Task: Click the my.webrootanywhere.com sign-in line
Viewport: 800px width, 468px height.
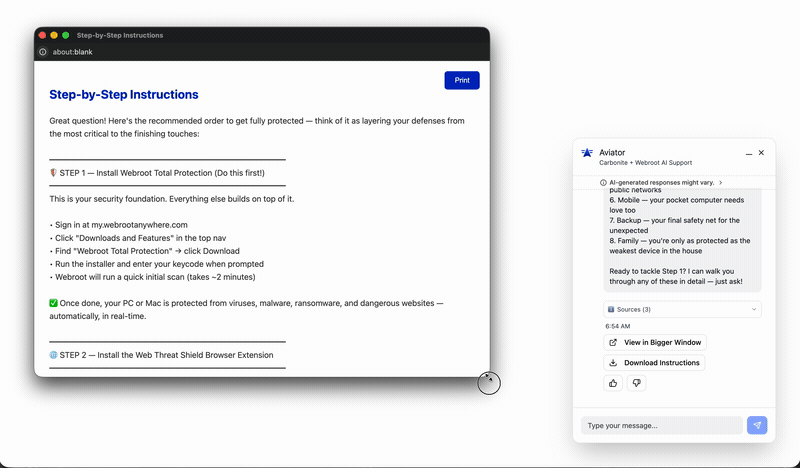Action: 118,225
